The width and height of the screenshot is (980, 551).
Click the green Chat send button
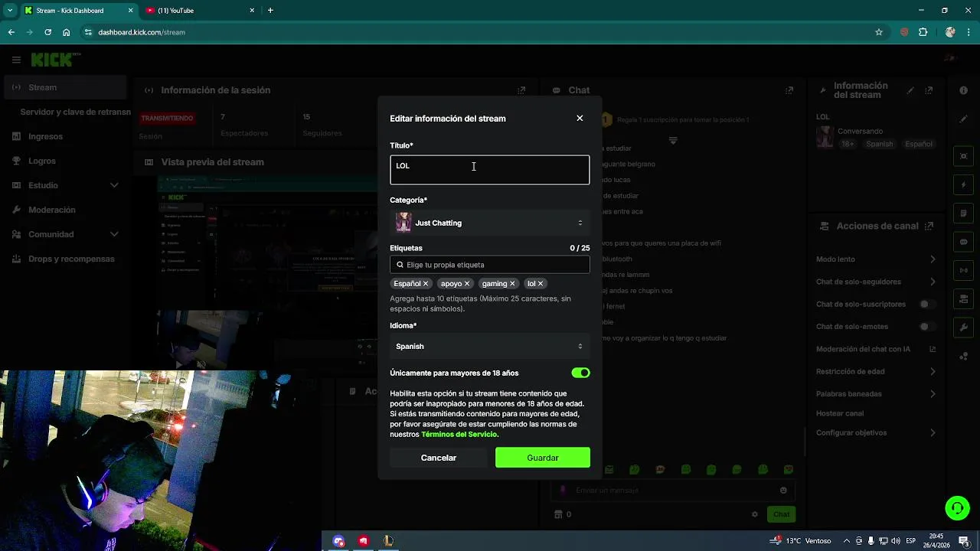[781, 514]
